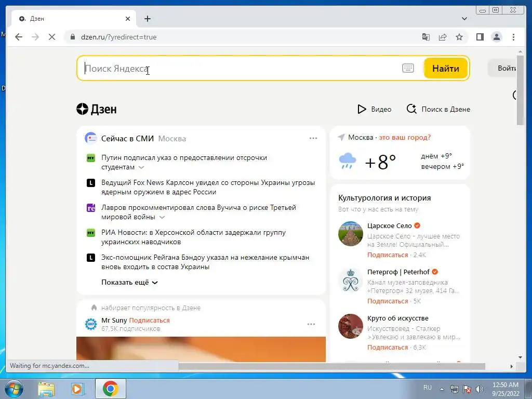Expand the Путин отсрочки news item
The image size is (532, 399).
[141, 167]
